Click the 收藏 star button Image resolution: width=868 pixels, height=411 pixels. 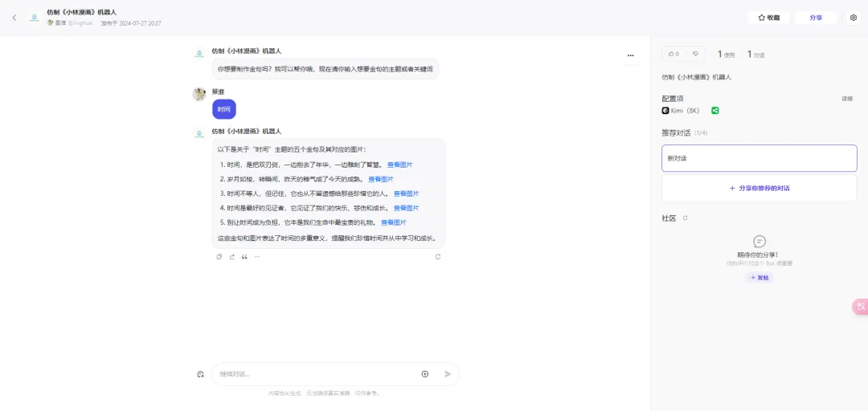[x=769, y=18]
